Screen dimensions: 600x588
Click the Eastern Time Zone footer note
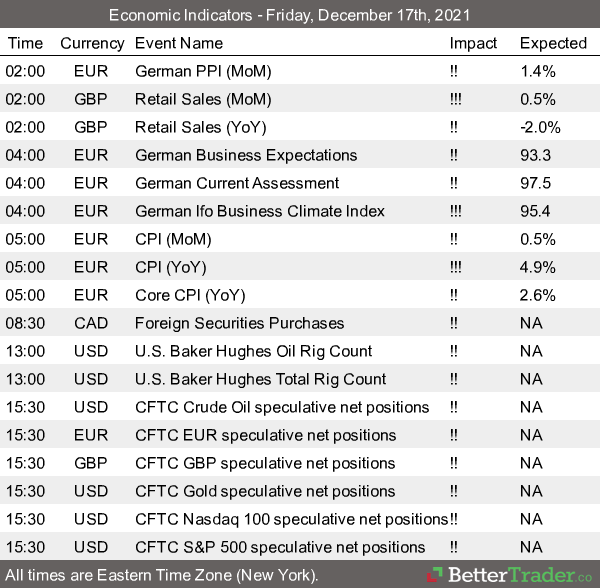click(x=162, y=576)
